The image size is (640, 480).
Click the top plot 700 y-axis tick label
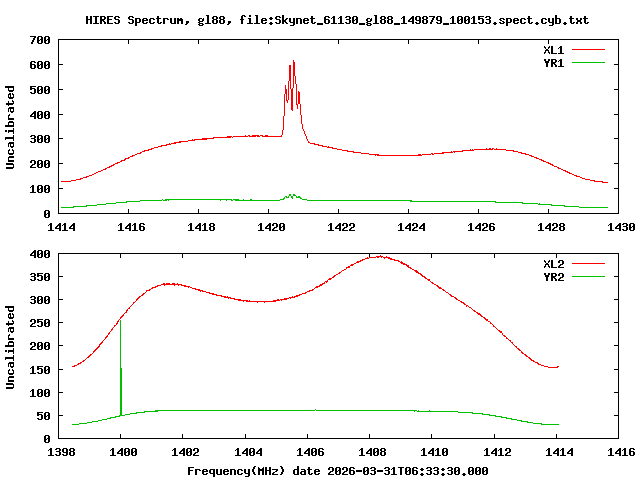[x=40, y=40]
